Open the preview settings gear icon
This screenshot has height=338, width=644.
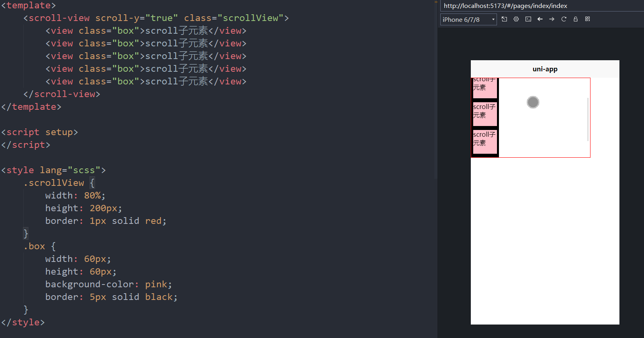(x=516, y=19)
